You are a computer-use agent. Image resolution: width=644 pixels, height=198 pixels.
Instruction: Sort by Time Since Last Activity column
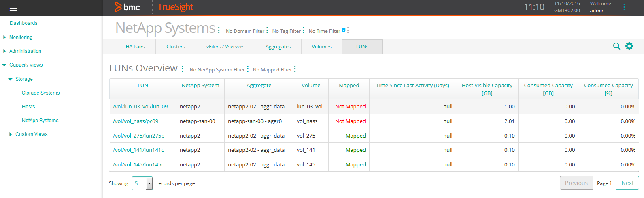tap(412, 86)
